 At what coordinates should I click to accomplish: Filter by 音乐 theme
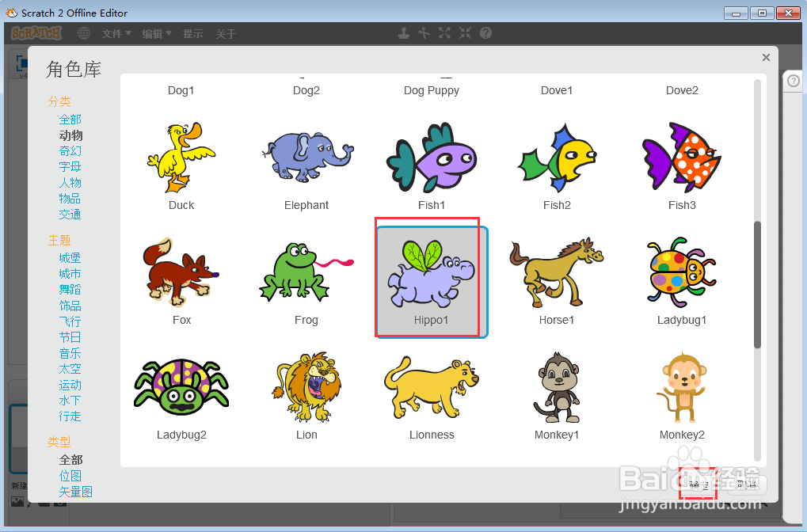(x=70, y=353)
